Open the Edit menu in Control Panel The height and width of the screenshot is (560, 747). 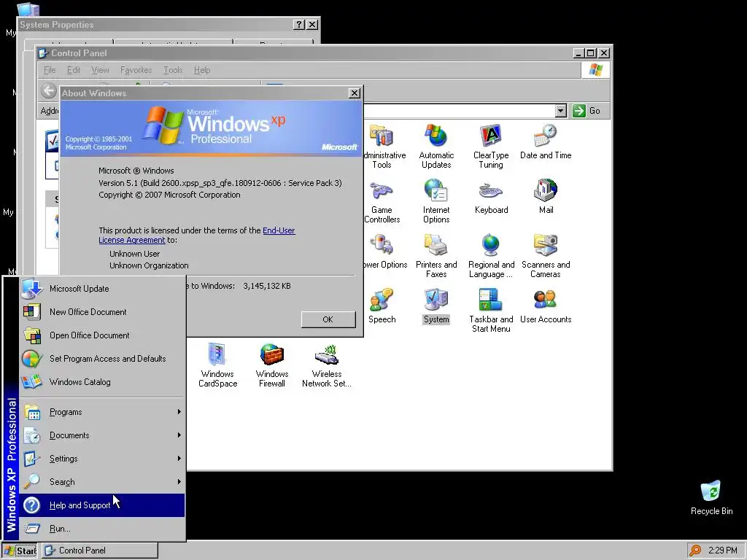[x=74, y=70]
